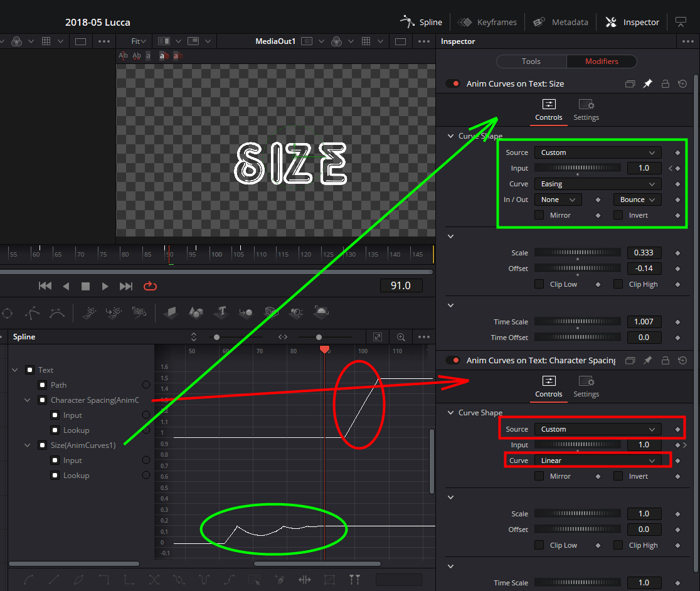Screen dimensions: 700x591
Task: Enable Clip Low in Text: Size modifier
Action: [539, 284]
